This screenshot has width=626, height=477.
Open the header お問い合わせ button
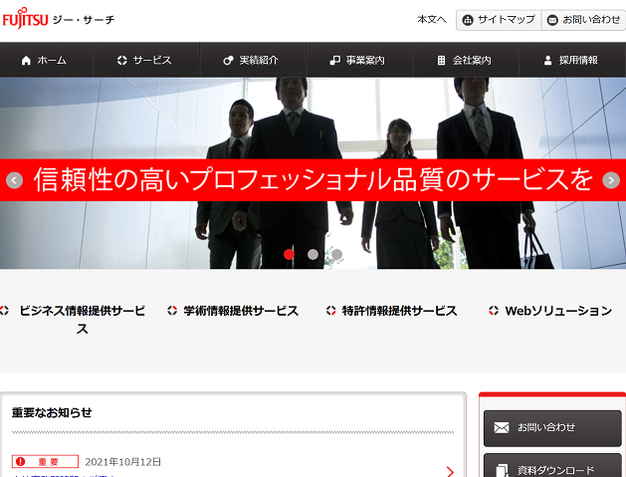tap(583, 20)
